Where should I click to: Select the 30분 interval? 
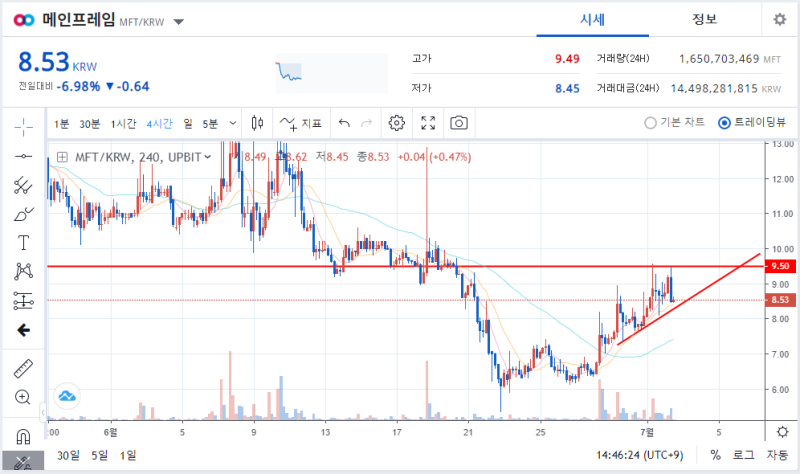coord(90,123)
